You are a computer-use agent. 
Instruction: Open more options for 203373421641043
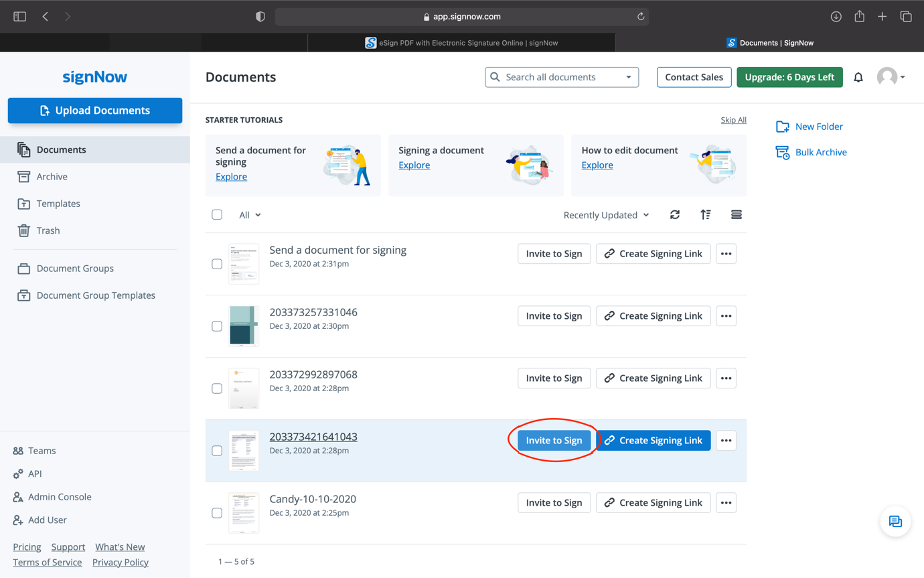(726, 441)
